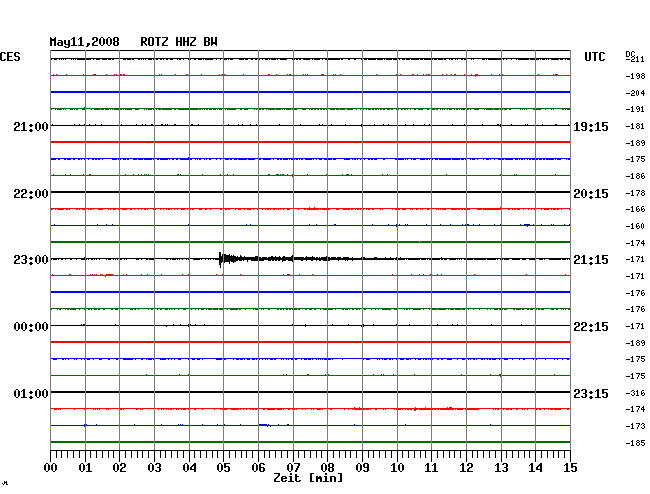Click minute axis tick label 10
Viewport: 650px width, 494px height.
click(397, 468)
